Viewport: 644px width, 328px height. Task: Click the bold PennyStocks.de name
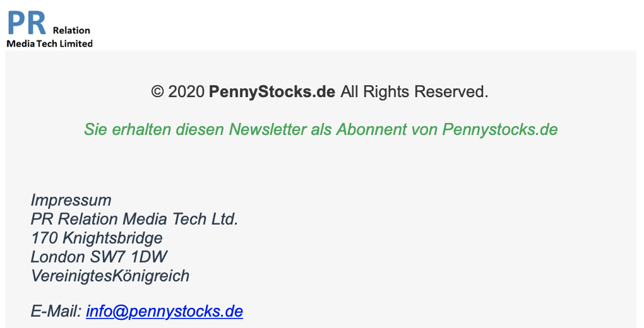[271, 92]
